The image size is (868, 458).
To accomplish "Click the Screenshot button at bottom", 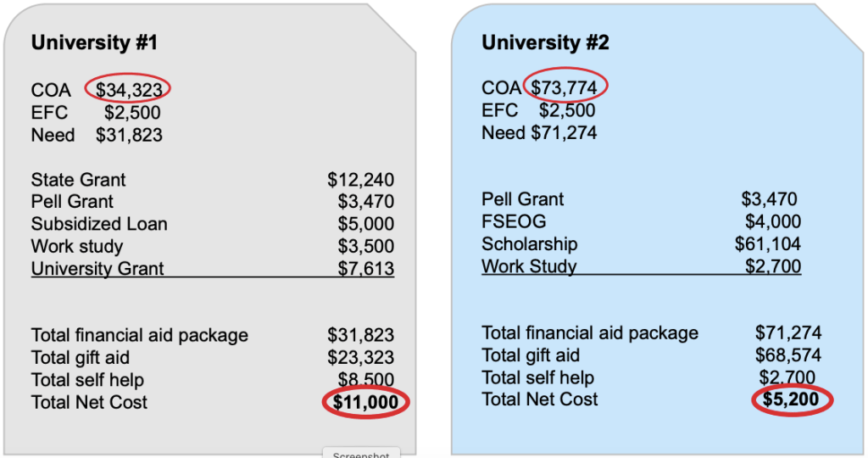I will pos(360,454).
